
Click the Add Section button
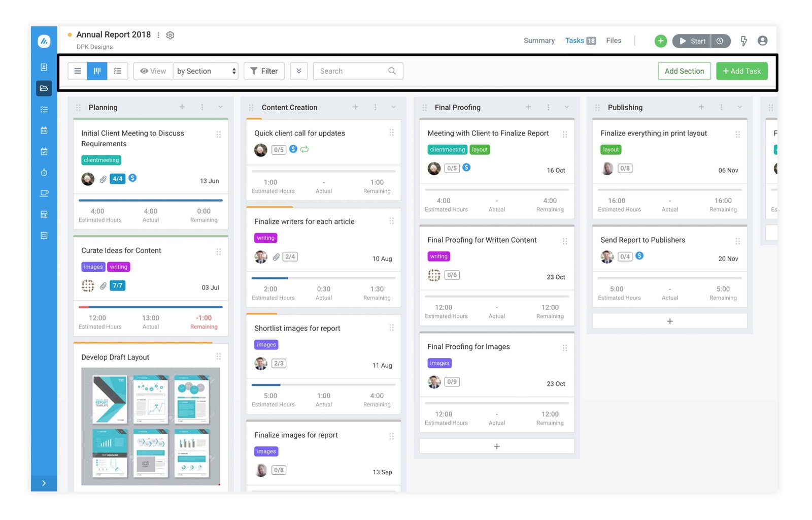coord(684,71)
